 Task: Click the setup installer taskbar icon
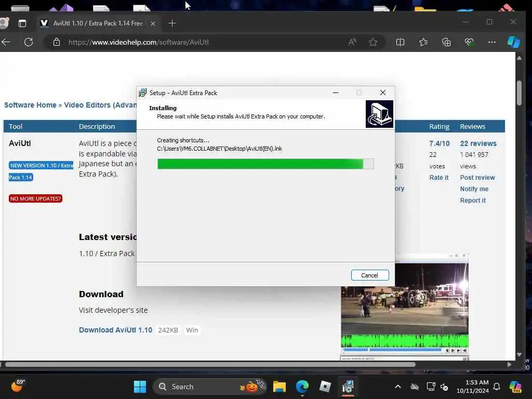pos(348,387)
